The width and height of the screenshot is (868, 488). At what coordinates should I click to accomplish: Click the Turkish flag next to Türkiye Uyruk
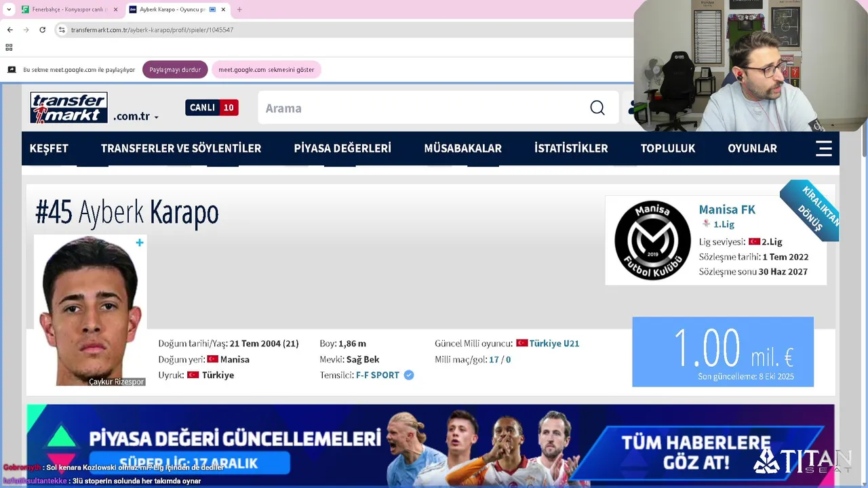coord(193,375)
